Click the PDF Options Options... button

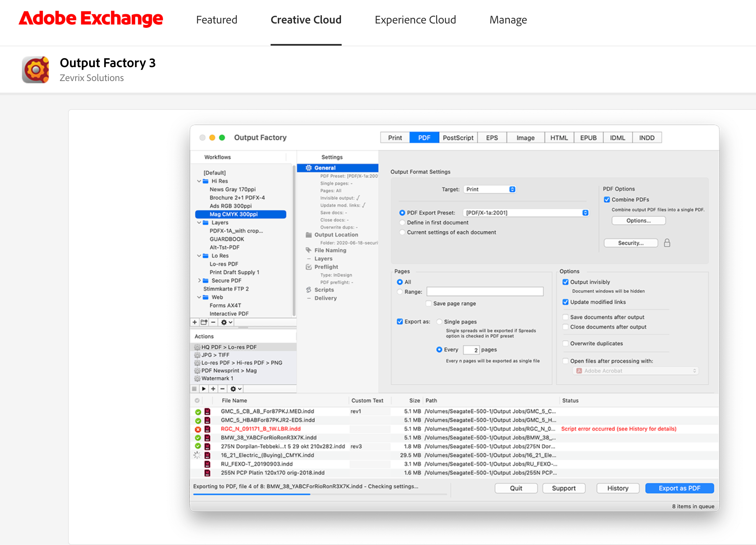(x=638, y=221)
